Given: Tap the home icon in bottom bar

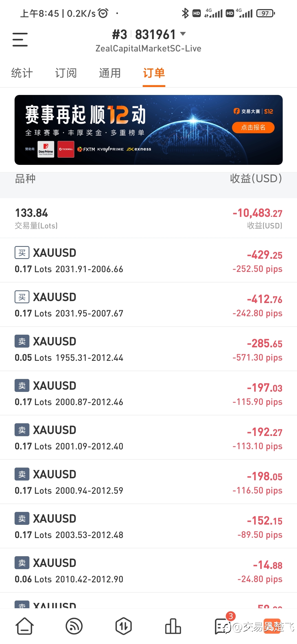Looking at the screenshot, I should (x=25, y=626).
